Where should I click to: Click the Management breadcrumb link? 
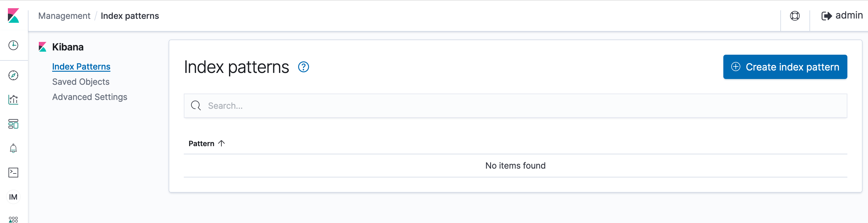click(x=64, y=16)
